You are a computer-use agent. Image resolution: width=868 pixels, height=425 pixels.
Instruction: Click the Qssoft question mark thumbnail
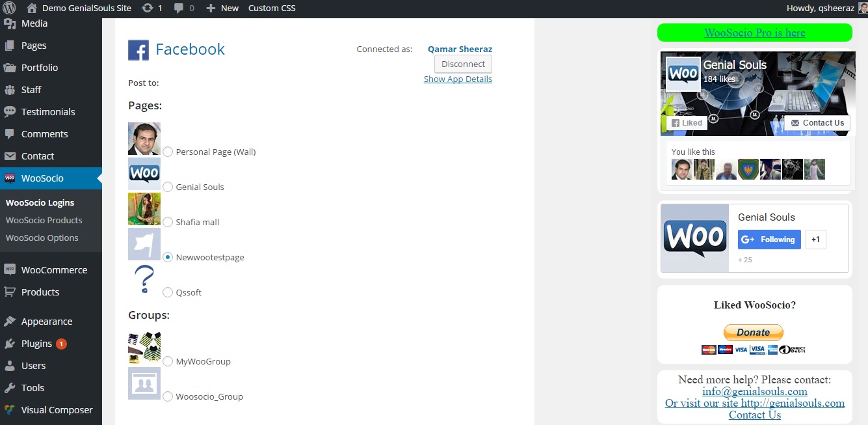(x=144, y=279)
